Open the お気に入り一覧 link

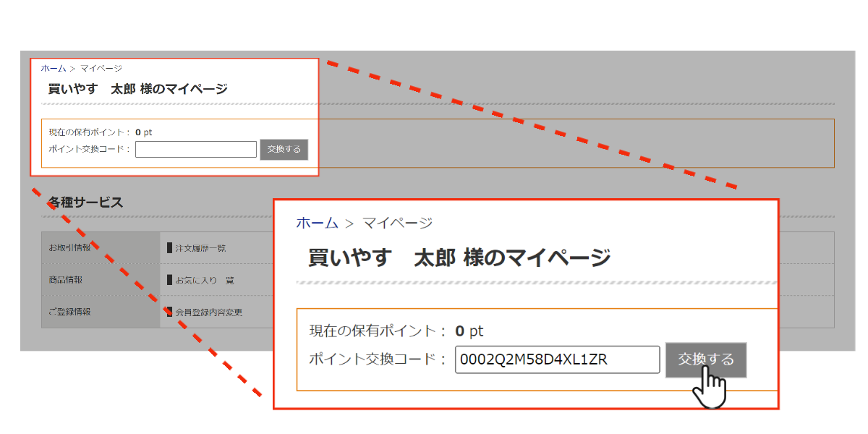coord(204,280)
